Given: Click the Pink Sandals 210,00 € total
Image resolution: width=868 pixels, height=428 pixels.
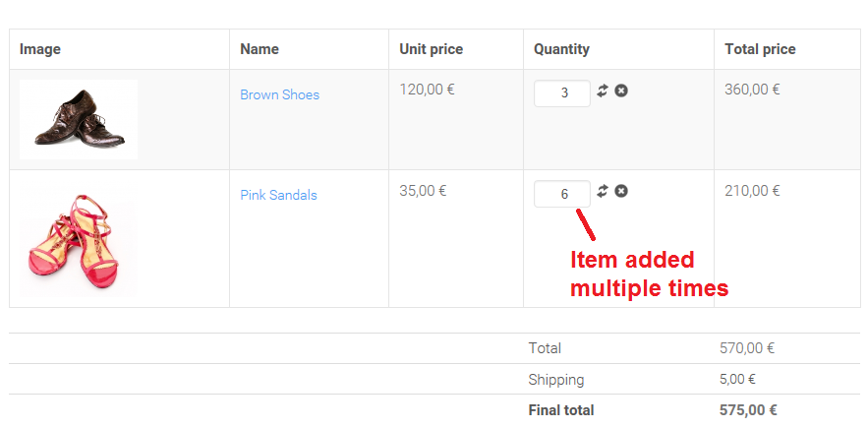Looking at the screenshot, I should [x=752, y=190].
